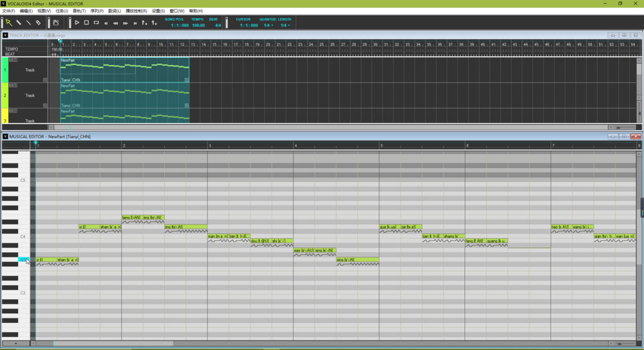Toggle solo on Track 3
The image size is (644, 350).
[x=15, y=111]
